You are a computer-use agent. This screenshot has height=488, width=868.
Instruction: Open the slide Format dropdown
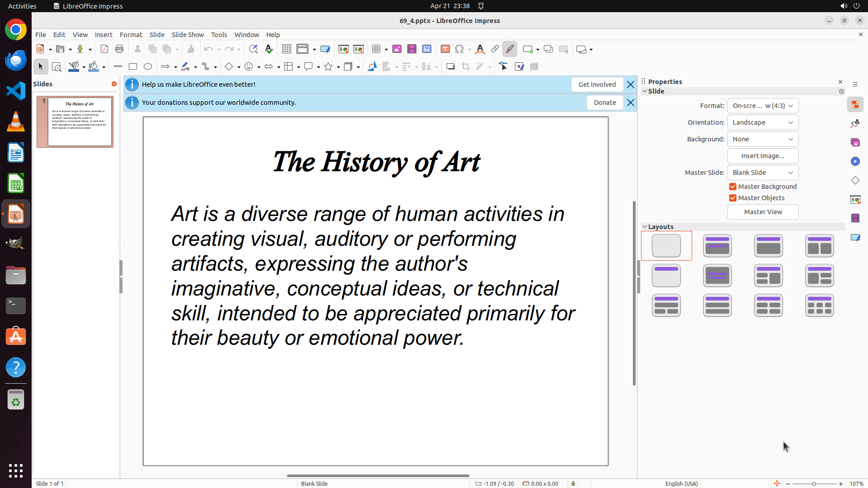pos(763,106)
